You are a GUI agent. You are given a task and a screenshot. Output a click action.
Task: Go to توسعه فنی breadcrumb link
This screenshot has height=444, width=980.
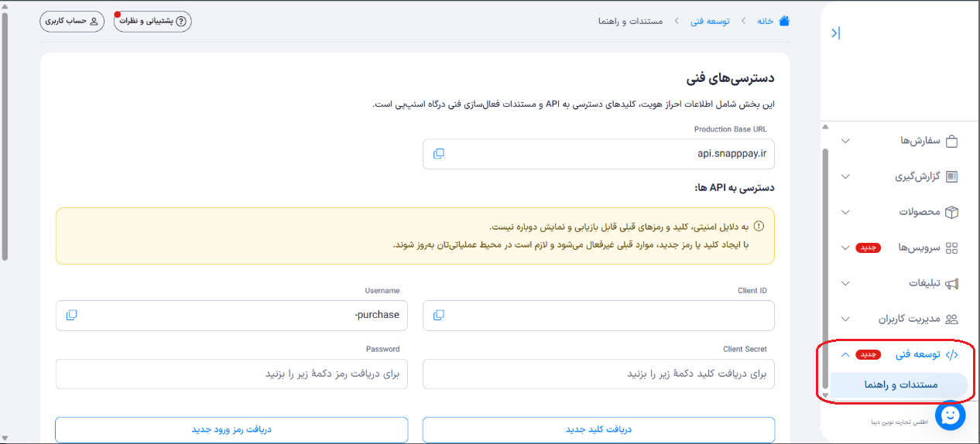(711, 21)
